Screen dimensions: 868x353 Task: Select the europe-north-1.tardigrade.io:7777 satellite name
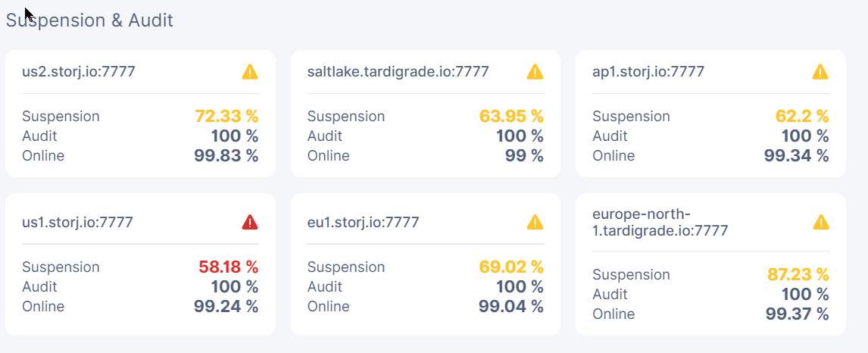(x=660, y=223)
